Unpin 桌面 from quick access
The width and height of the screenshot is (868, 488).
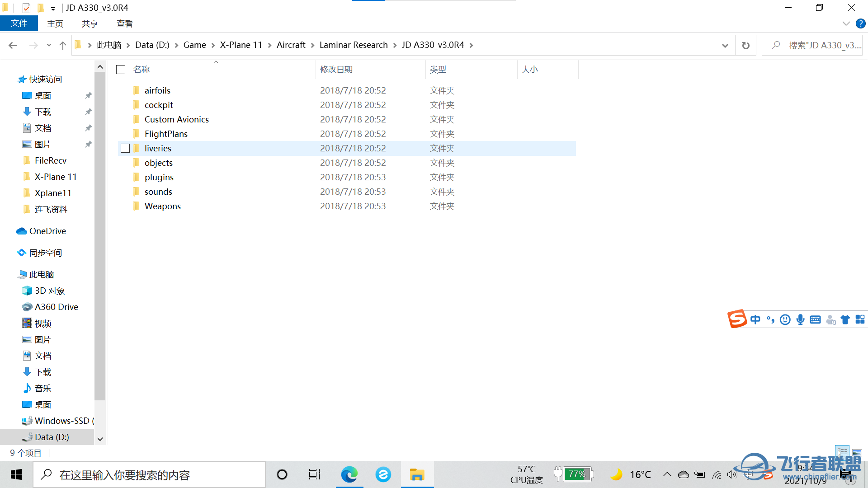(89, 95)
